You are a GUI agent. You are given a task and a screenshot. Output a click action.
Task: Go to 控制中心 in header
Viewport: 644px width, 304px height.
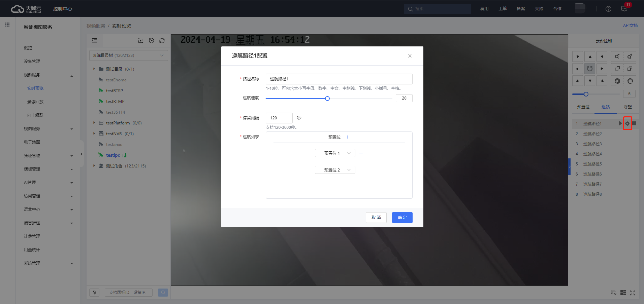[x=63, y=9]
